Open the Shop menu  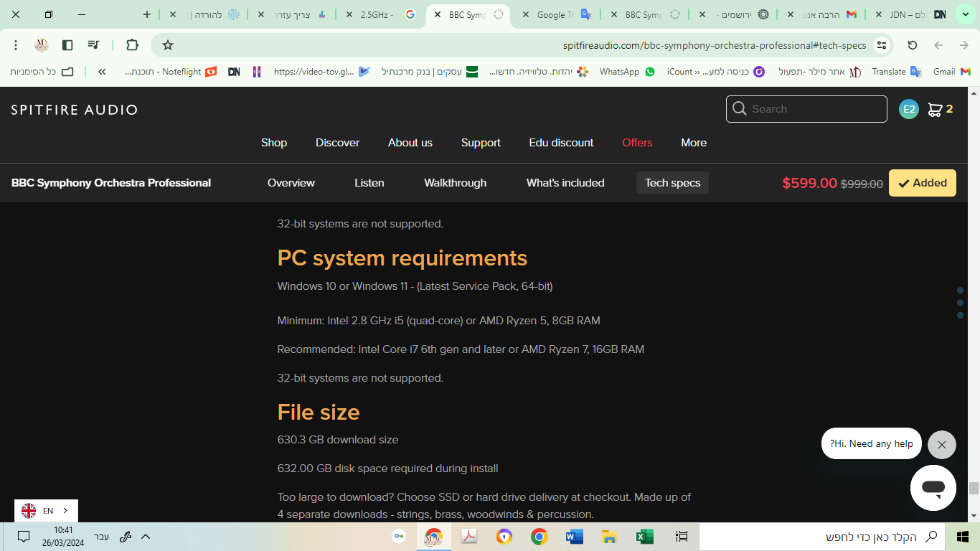(x=273, y=143)
